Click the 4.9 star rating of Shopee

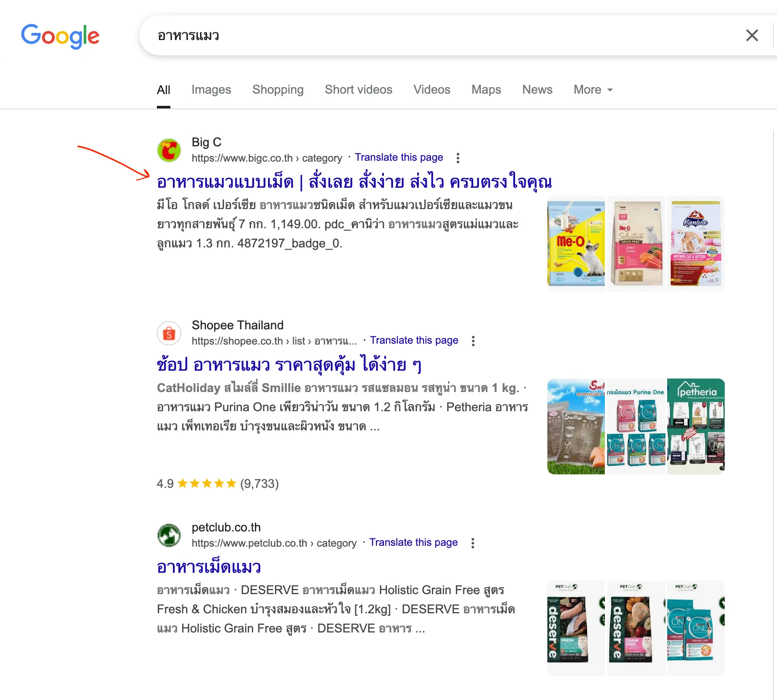[x=217, y=484]
